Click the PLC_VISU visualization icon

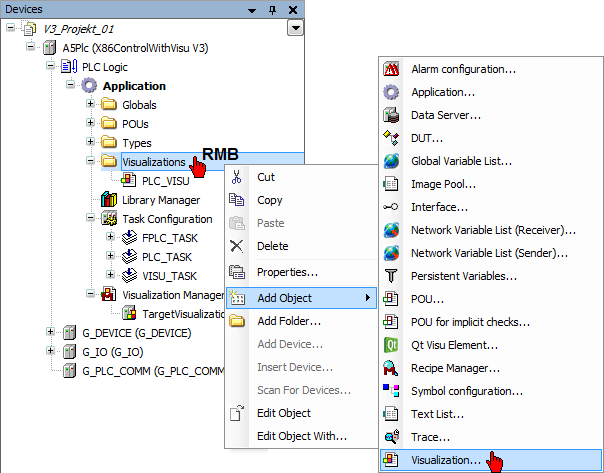coord(129,180)
